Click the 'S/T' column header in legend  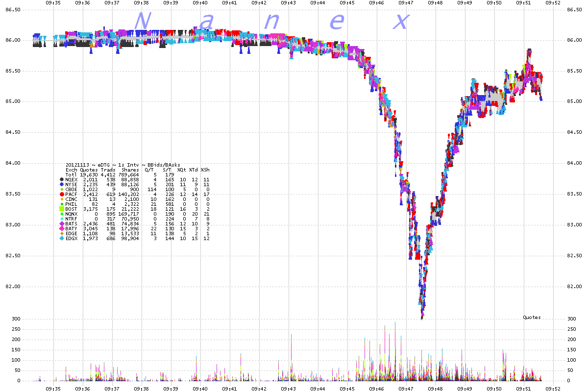click(167, 170)
